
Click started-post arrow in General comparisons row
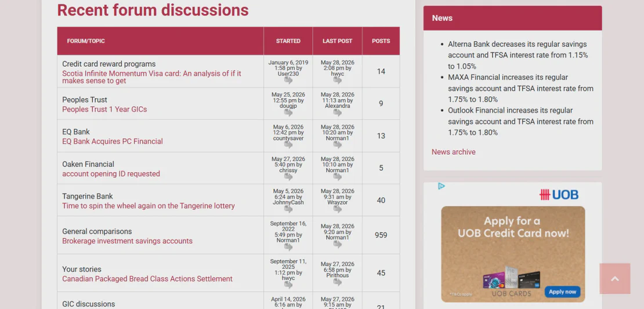coord(288,247)
